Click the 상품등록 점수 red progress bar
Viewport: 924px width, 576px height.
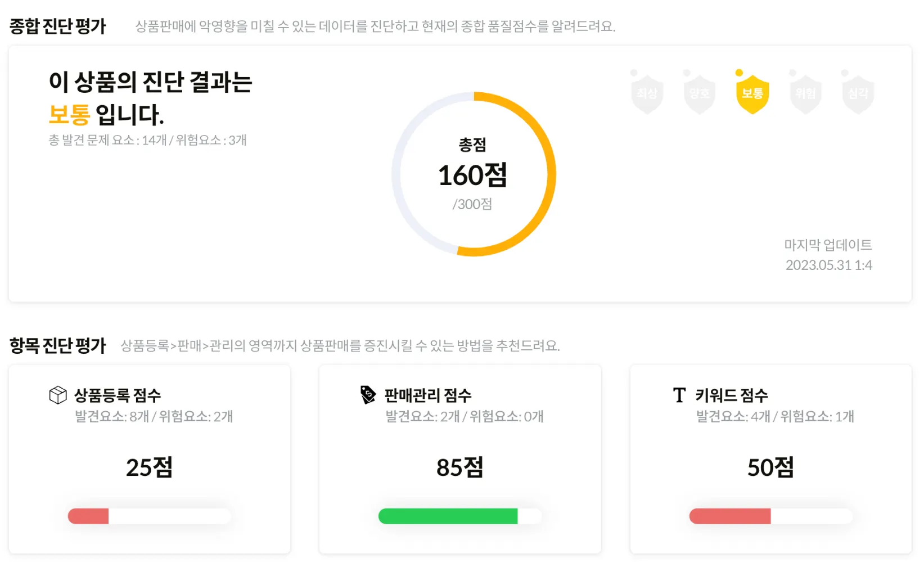pos(149,516)
